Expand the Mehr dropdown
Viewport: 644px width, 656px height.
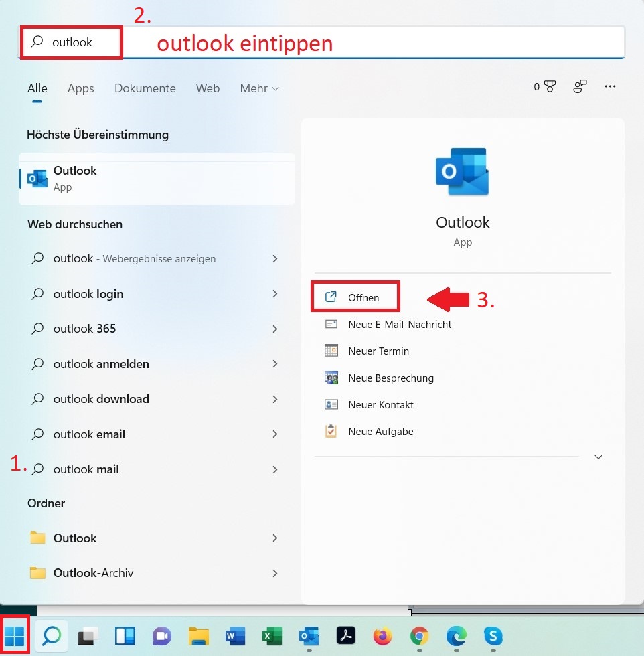click(x=259, y=88)
